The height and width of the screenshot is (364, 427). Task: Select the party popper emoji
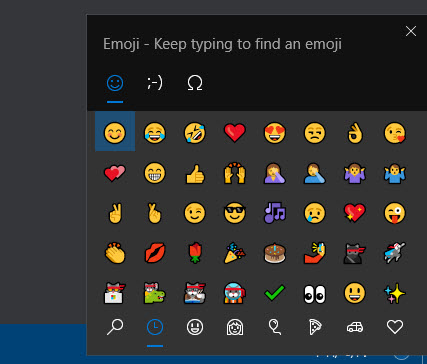pyautogui.click(x=235, y=253)
